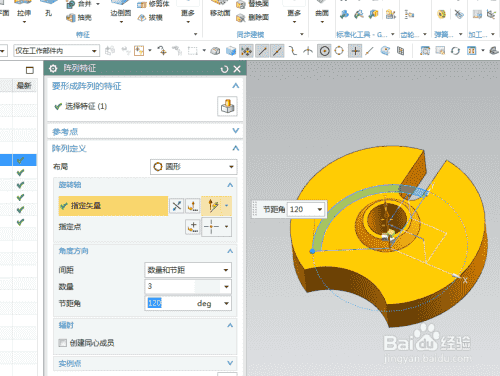The width and height of the screenshot is (500, 376).
Task: Click the point-on-curve snap icon
Action: 370,51
